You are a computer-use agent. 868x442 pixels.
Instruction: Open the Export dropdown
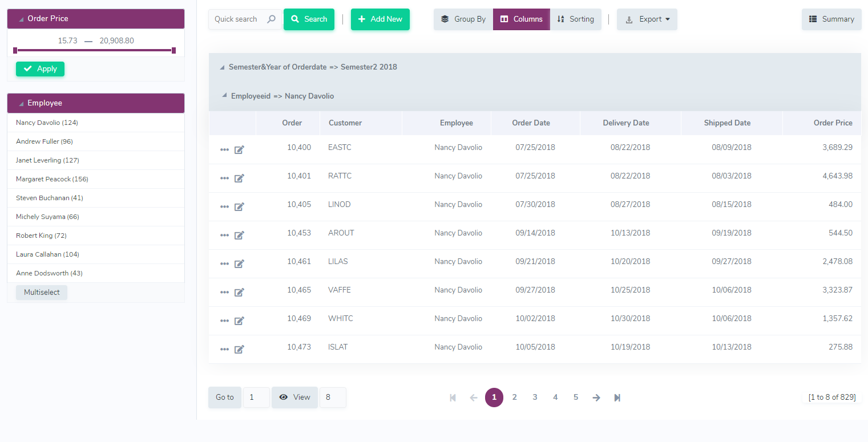tap(647, 19)
